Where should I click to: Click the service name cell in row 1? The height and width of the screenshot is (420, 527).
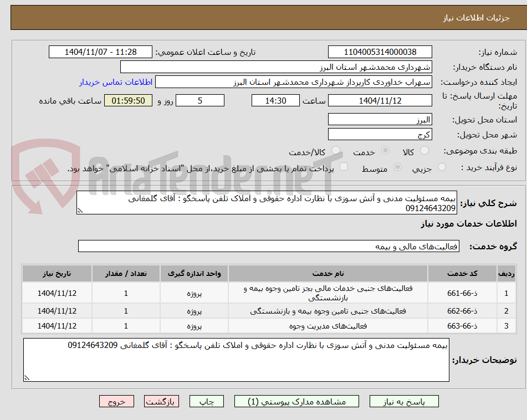pyautogui.click(x=328, y=293)
